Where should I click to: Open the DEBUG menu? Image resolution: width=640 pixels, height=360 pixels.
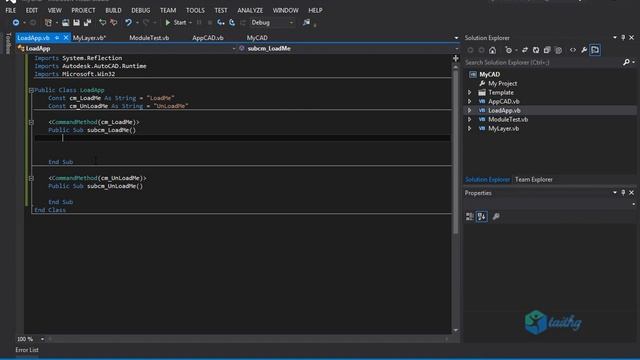click(x=141, y=10)
